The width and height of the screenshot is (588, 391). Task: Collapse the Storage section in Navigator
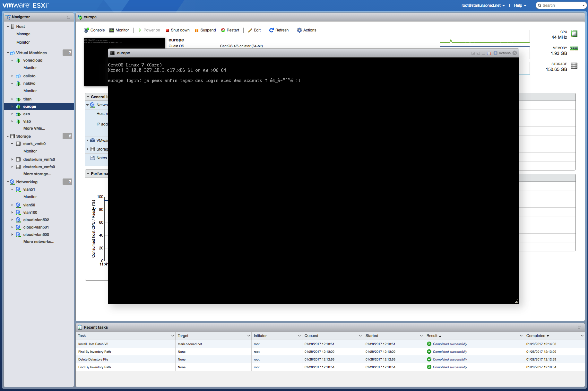8,136
